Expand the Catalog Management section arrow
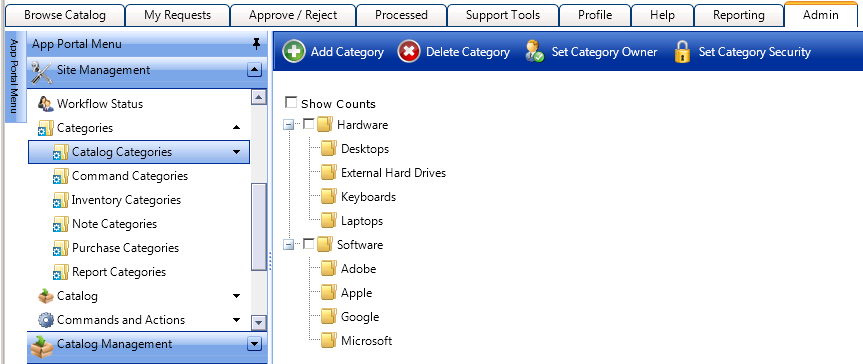Viewport: 863px width, 364px height. 254,344
